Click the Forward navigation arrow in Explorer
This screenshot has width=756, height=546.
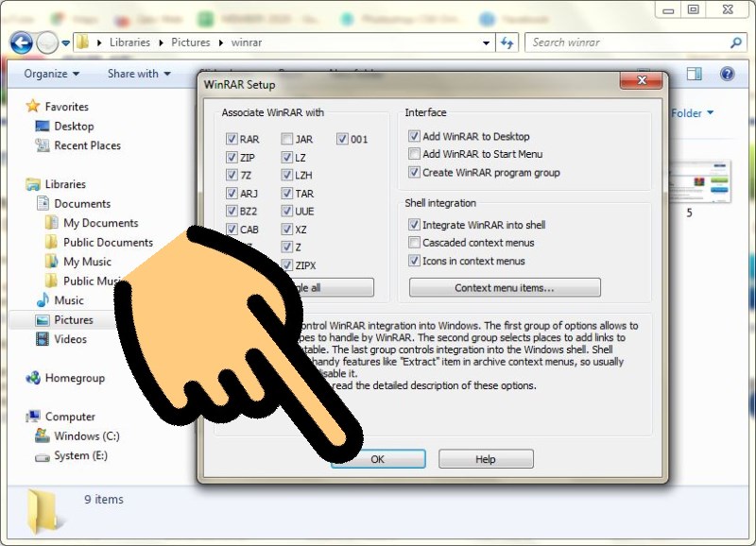coord(47,43)
